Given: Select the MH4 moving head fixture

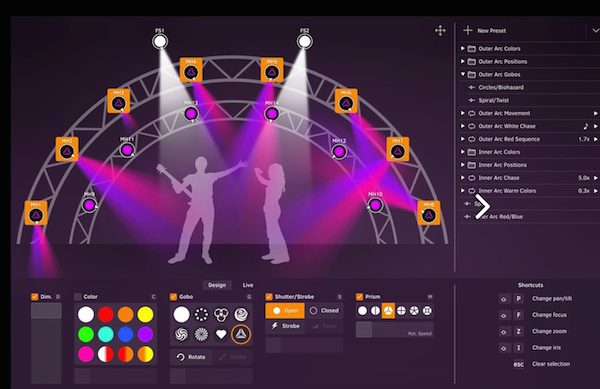Looking at the screenshot, I should click(191, 70).
